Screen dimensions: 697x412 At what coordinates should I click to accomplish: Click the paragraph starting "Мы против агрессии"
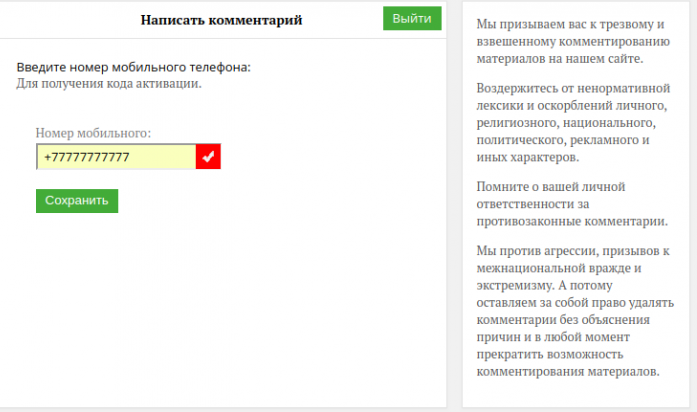(x=571, y=310)
